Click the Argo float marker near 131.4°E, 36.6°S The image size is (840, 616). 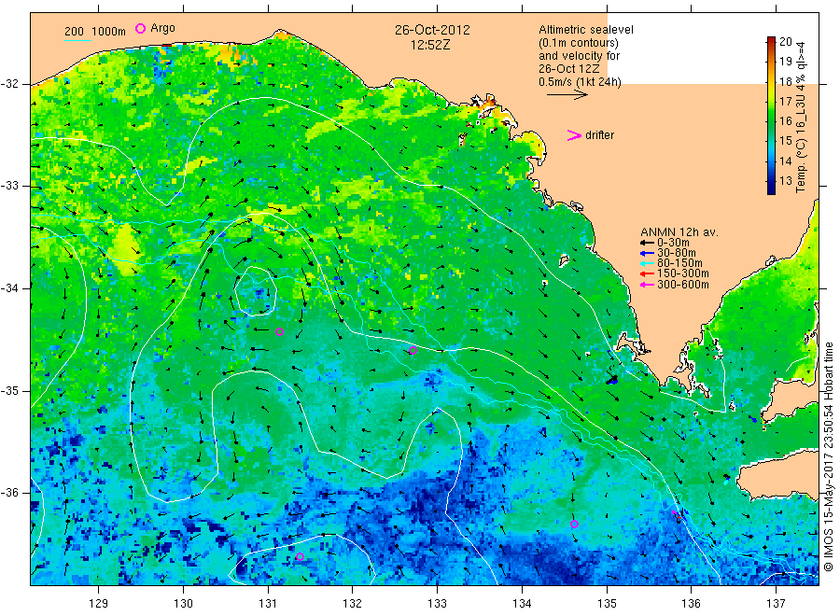[x=300, y=556]
